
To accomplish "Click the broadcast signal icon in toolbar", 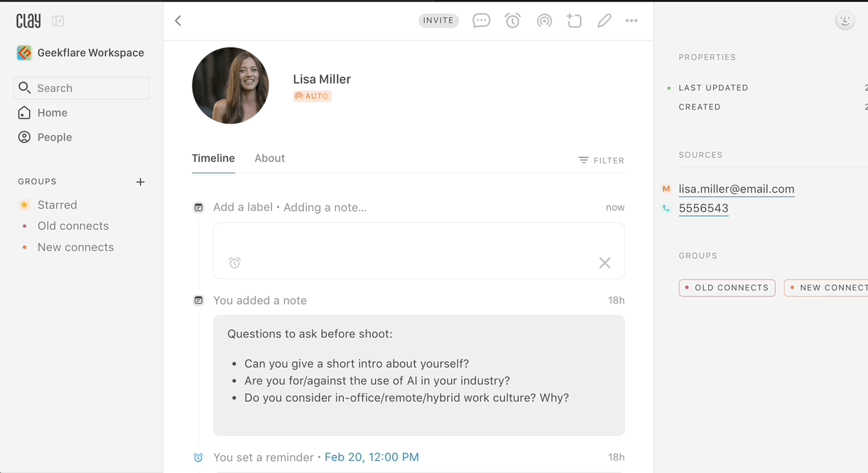I will click(x=544, y=21).
